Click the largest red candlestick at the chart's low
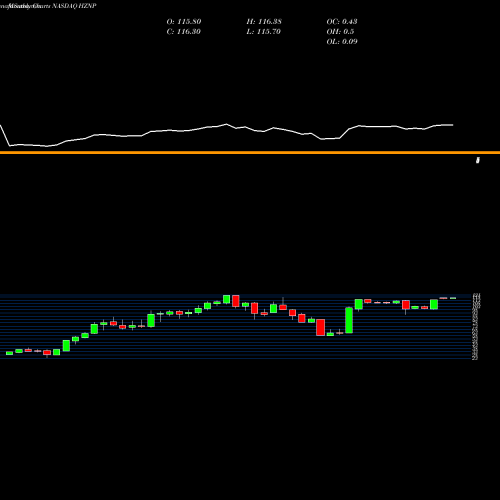Screen dimensions: 500x500 321,327
